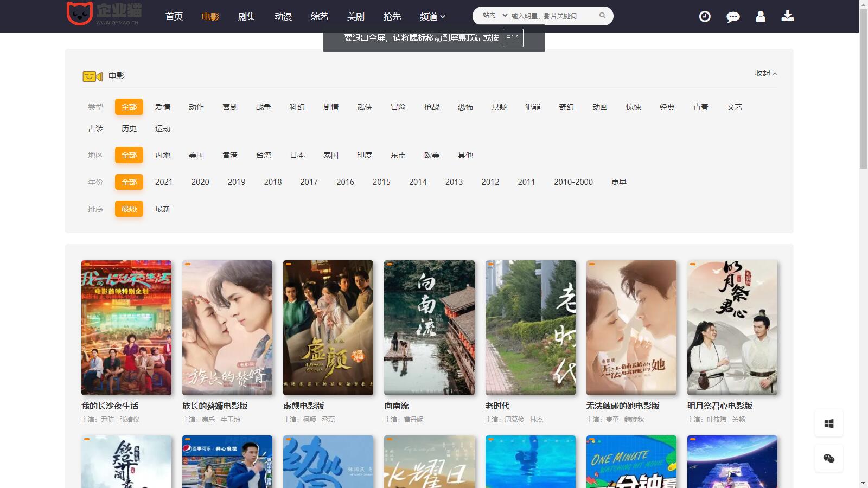
Task: Sort movies by 最新
Action: (x=163, y=209)
